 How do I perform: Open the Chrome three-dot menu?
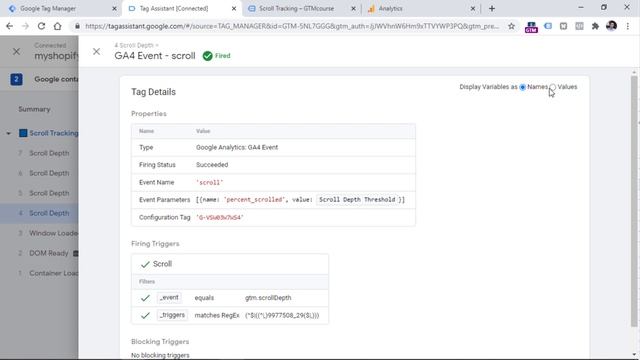point(628,26)
